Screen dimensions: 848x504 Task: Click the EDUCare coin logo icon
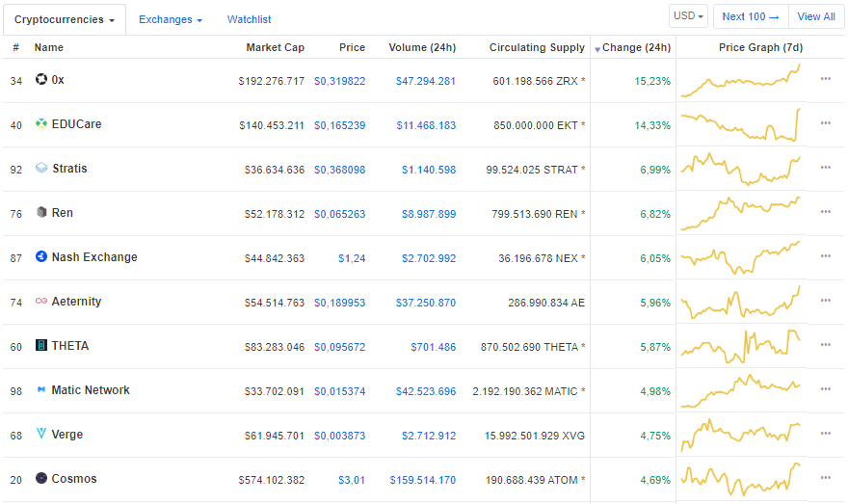[41, 124]
